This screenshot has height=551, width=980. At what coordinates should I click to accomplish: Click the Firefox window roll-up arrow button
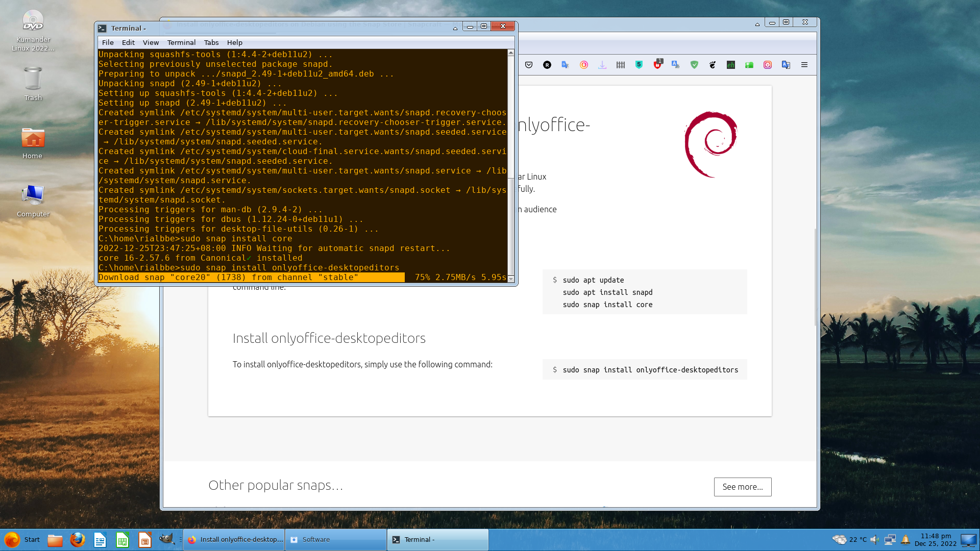757,24
